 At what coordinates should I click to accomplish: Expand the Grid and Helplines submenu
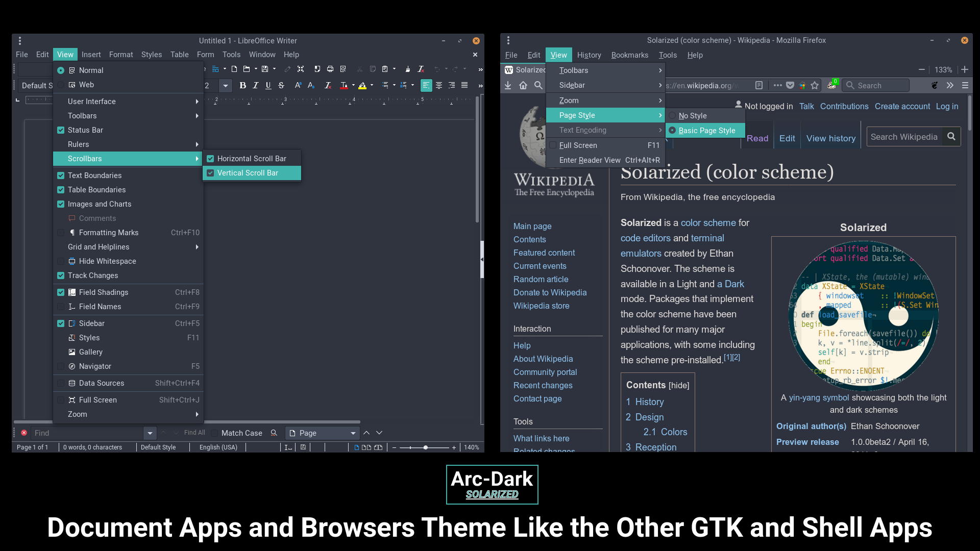coord(128,247)
